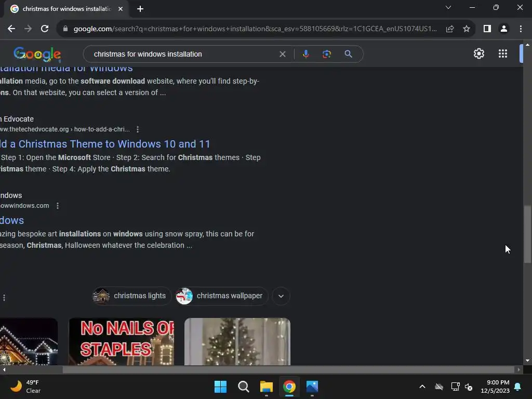The width and height of the screenshot is (532, 399).
Task: Click the horizontal scrollbar thumb
Action: pos(288,370)
